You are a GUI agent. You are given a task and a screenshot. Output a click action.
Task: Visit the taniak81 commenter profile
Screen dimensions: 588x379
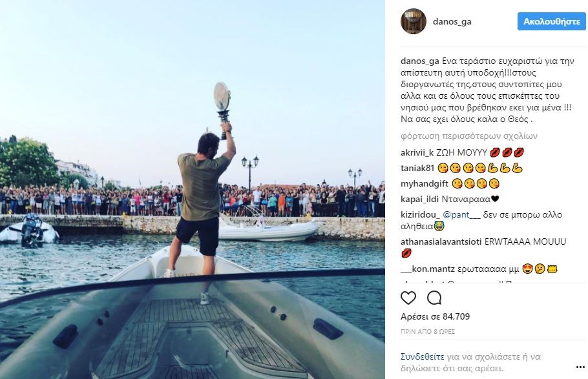coord(417,168)
